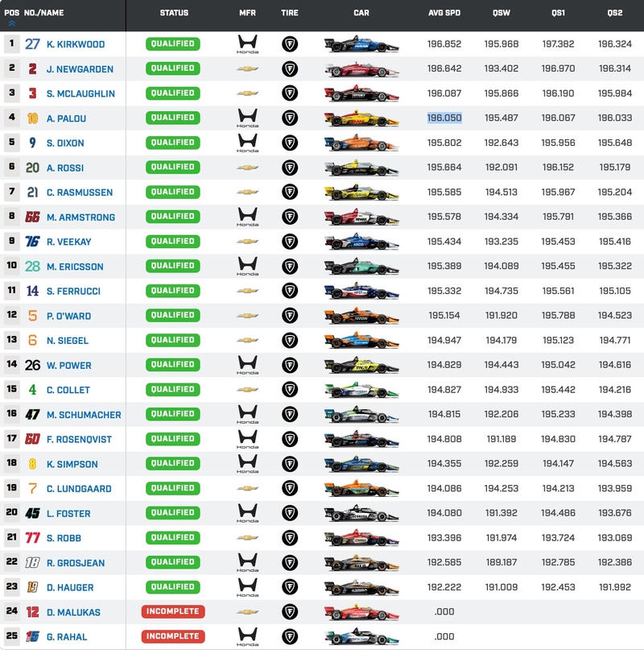Click car number 76 for R. VeeKay
The image size is (644, 650).
[x=32, y=242]
